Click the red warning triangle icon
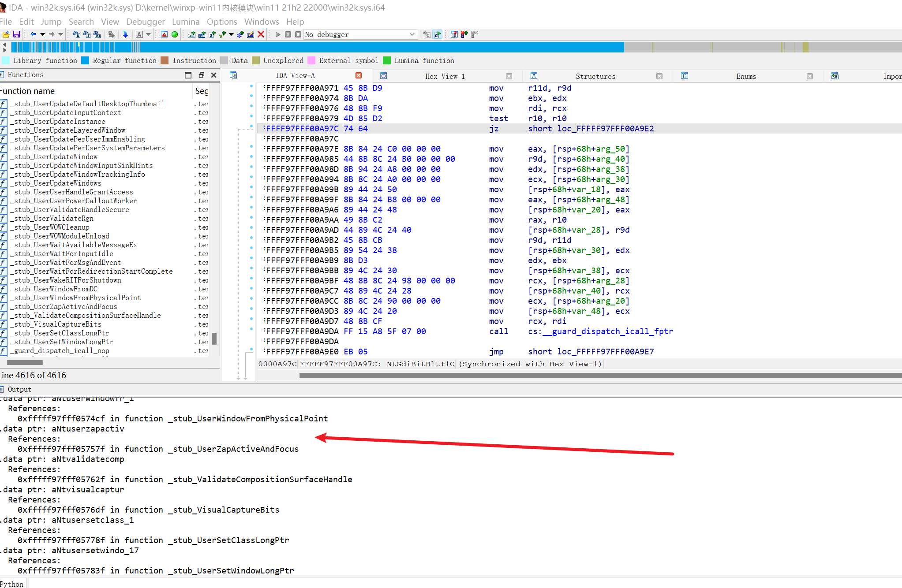The height and width of the screenshot is (588, 902). (164, 34)
